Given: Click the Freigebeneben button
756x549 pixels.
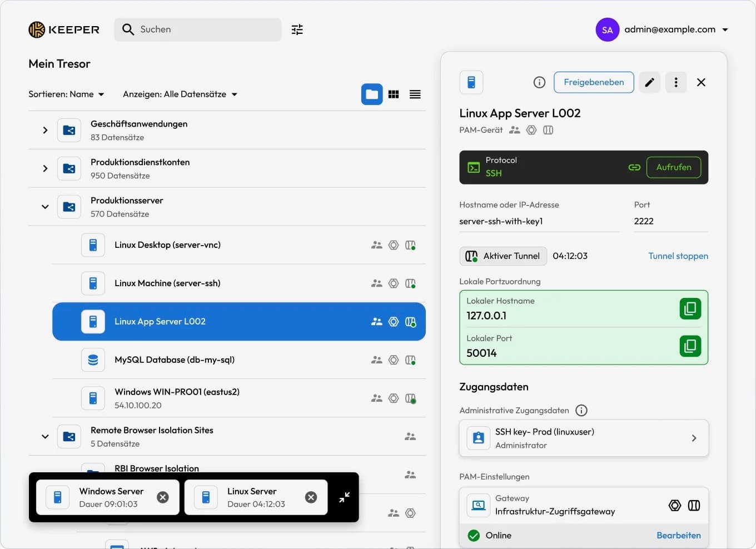Looking at the screenshot, I should tap(594, 82).
